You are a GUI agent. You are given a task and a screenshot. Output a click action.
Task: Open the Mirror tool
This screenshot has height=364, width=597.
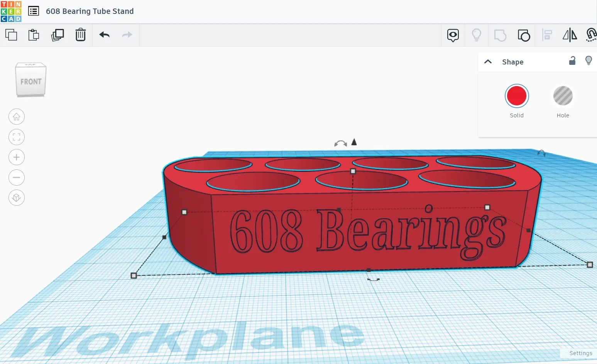(x=570, y=35)
